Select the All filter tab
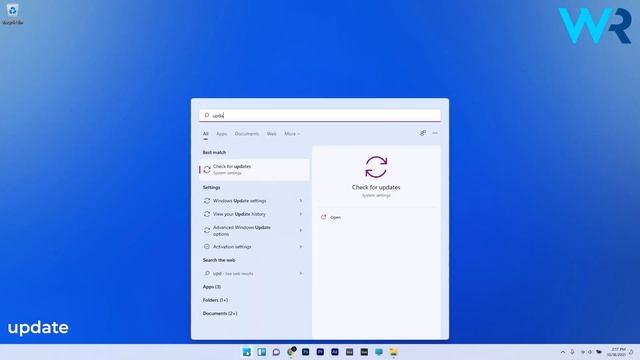 (x=206, y=134)
